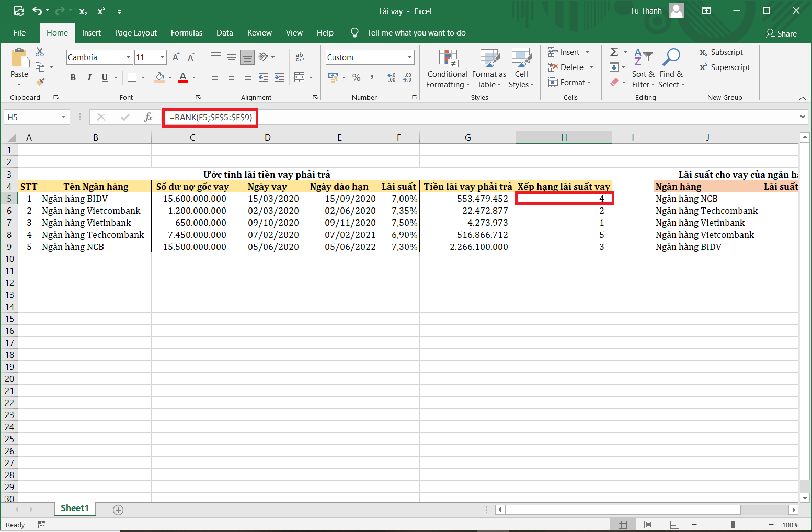Click the Format Painter brush icon

tap(40, 82)
